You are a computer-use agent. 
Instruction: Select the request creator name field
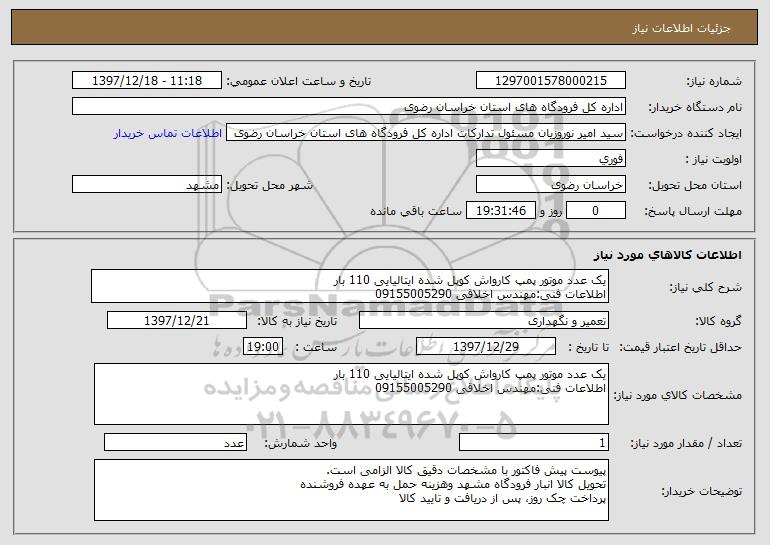[x=426, y=133]
